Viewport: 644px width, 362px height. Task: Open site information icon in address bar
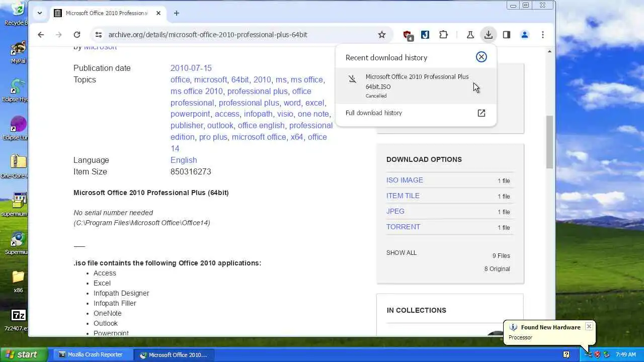(99, 35)
